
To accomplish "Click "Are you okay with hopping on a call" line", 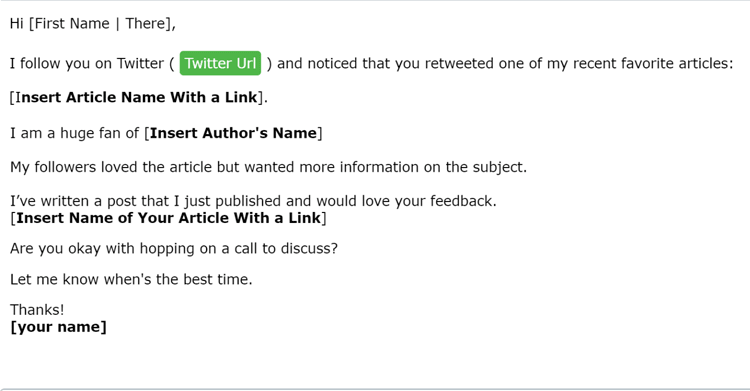I will (x=174, y=249).
